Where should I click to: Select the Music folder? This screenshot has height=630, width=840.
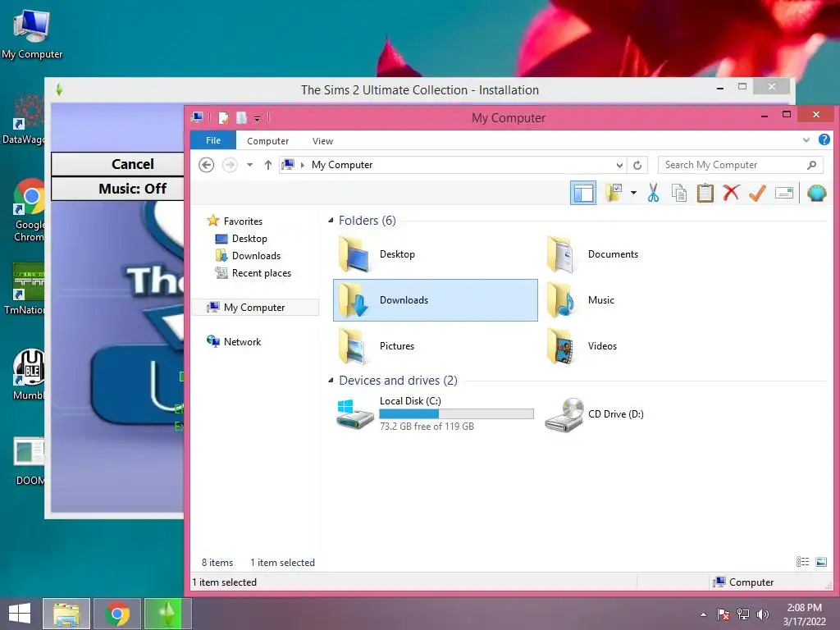click(x=643, y=300)
